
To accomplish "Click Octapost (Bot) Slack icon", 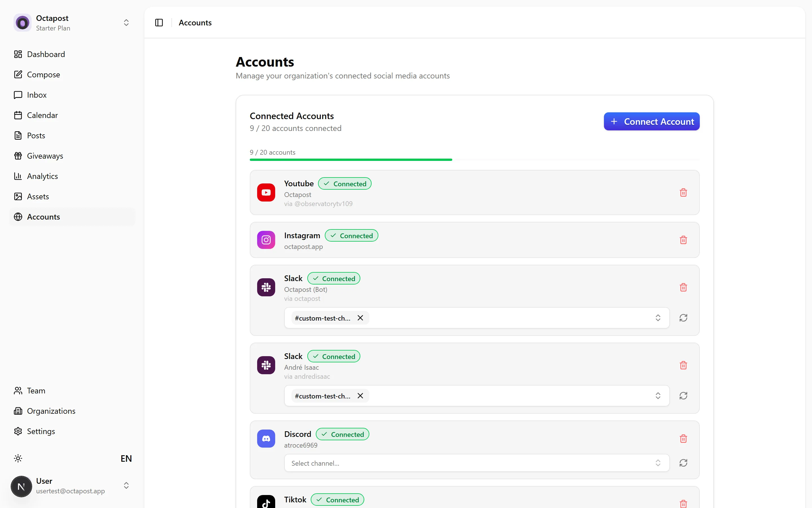I will coord(266,287).
